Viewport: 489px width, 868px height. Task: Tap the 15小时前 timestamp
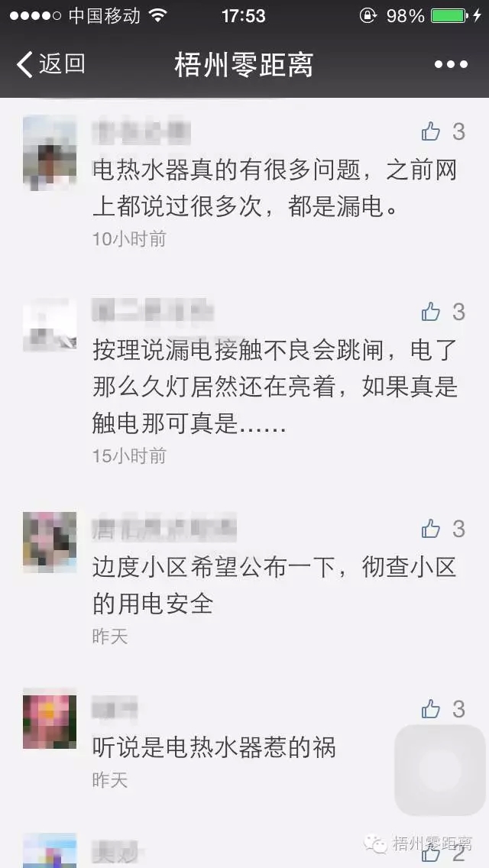click(129, 455)
